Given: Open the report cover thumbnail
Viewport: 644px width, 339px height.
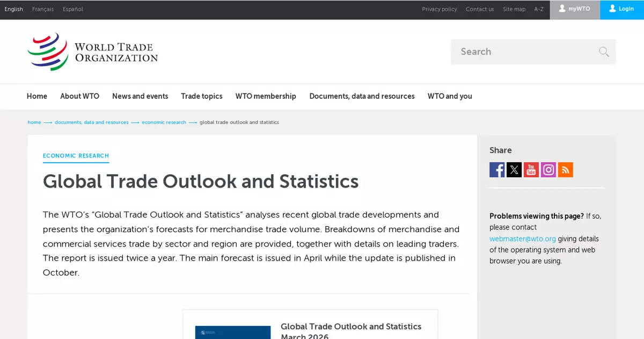Looking at the screenshot, I should point(232,332).
